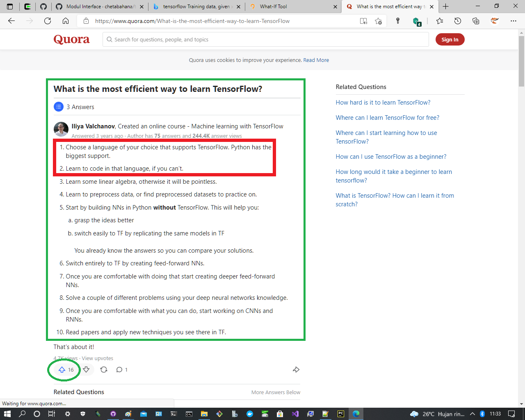Add this page to favorites star icon
The image size is (525, 420).
coord(378,21)
